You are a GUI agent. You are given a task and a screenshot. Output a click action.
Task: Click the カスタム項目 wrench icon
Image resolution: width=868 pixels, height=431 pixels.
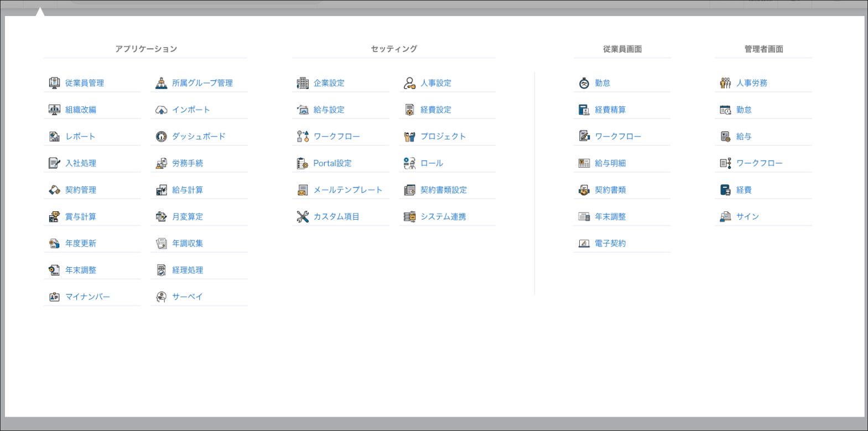(303, 217)
